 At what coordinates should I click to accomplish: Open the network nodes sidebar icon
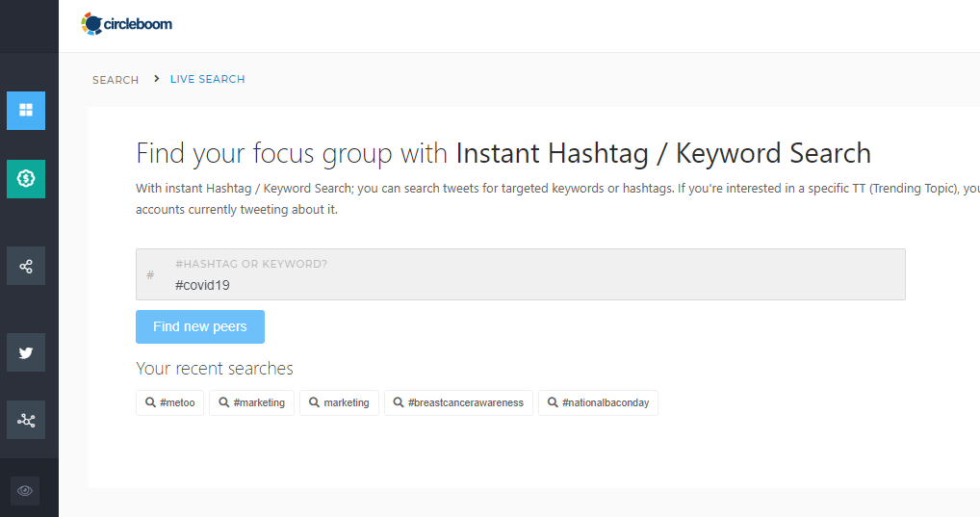[26, 421]
